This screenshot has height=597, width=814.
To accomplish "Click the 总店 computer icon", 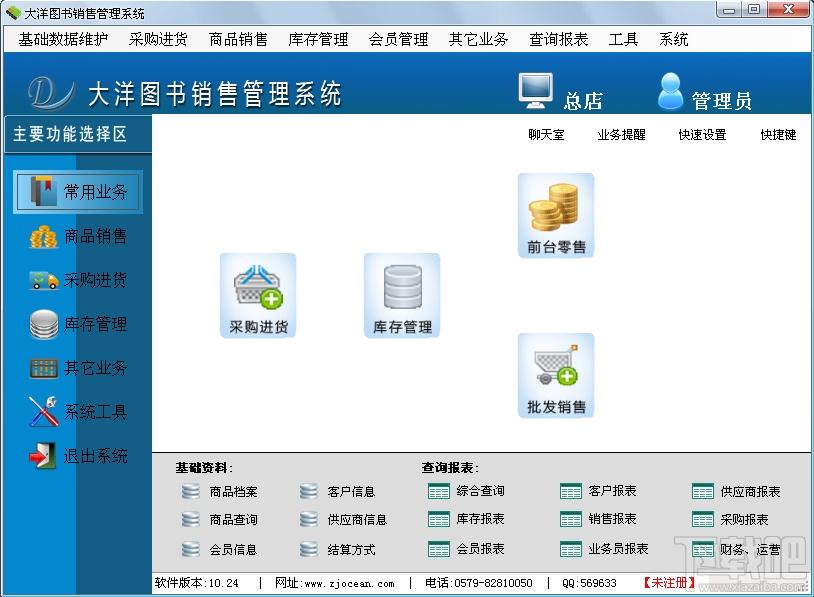I will [x=536, y=90].
